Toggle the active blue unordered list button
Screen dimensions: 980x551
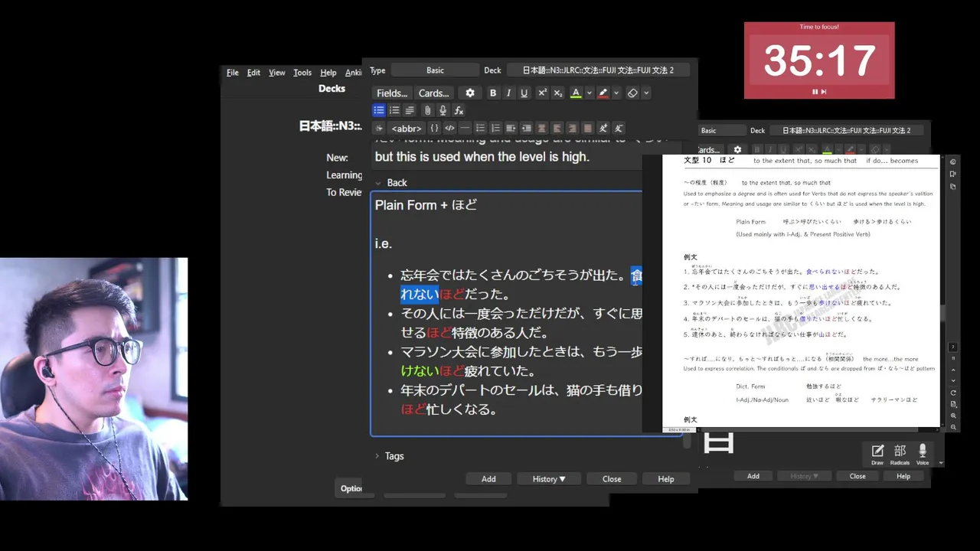pyautogui.click(x=379, y=111)
